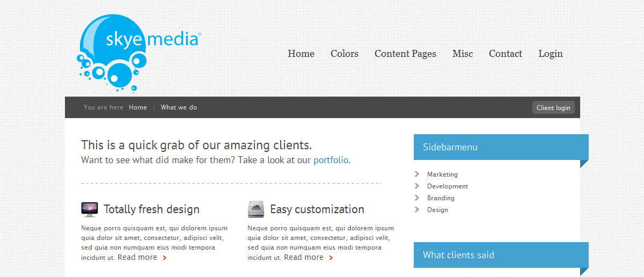Click the cloud drive icon beside Easy customization
Screen dimensions: 644x277
[x=256, y=209]
